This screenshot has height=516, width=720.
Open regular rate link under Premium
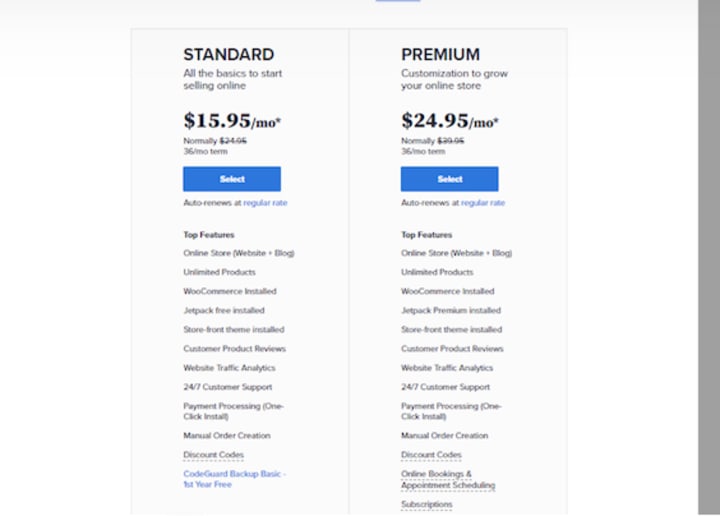483,203
